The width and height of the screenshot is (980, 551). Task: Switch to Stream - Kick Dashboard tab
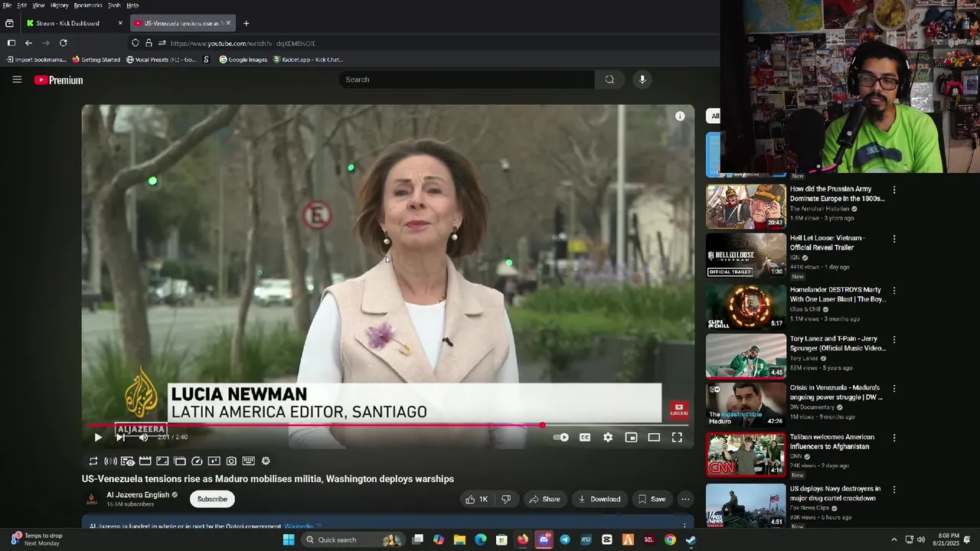(74, 23)
